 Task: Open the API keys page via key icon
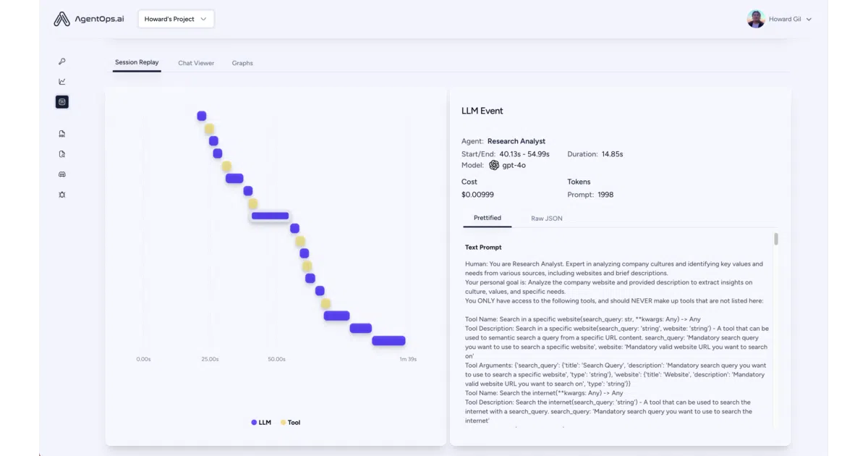pos(62,62)
